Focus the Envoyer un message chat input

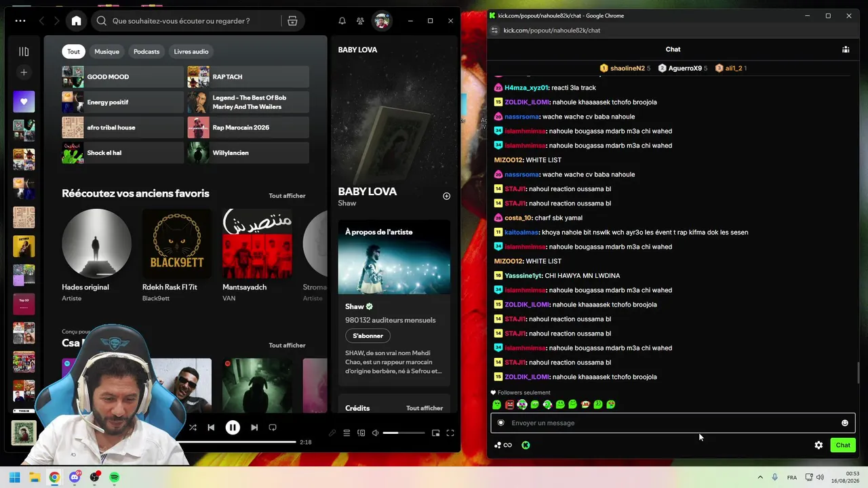(673, 423)
